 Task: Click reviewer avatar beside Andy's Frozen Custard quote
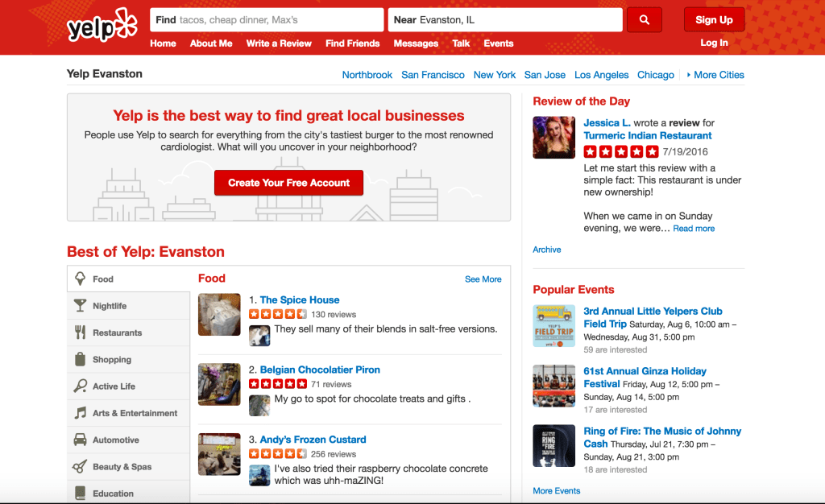tap(259, 475)
